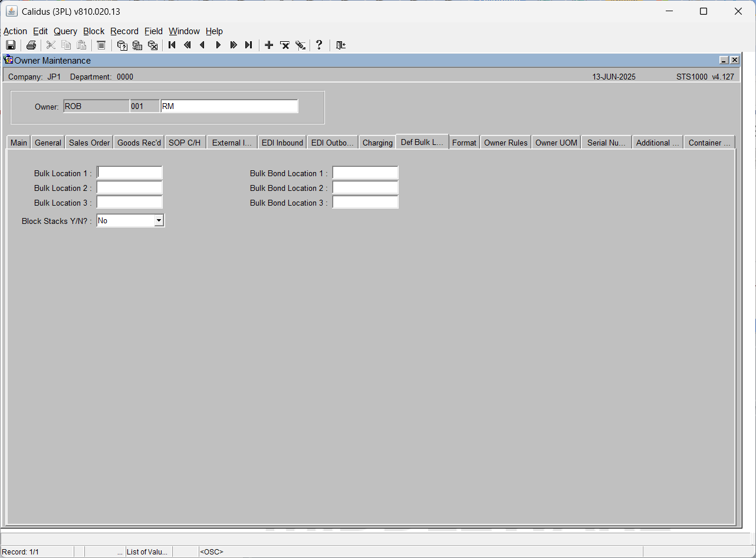
Task: Click the Enter Query icon
Action: point(122,45)
